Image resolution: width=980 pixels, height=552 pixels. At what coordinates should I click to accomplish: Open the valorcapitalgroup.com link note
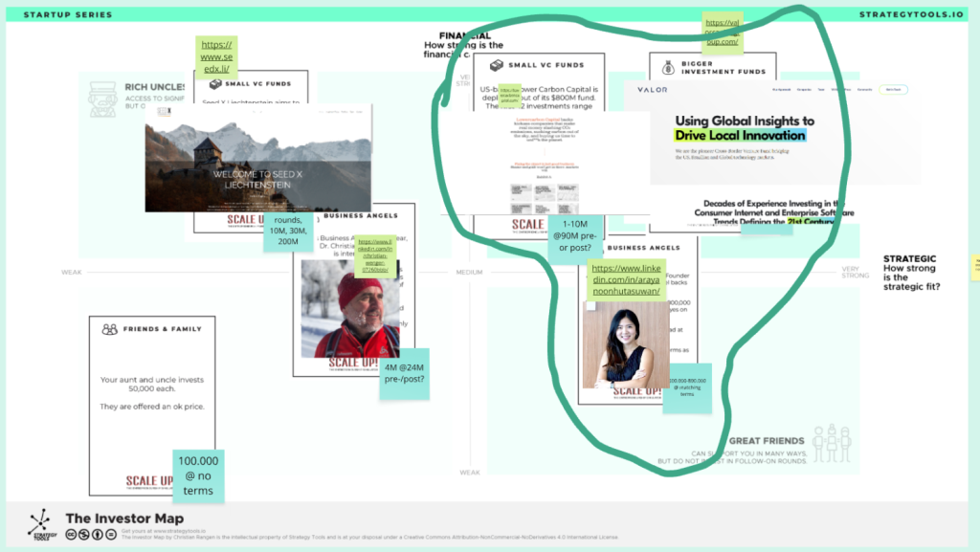click(x=723, y=33)
